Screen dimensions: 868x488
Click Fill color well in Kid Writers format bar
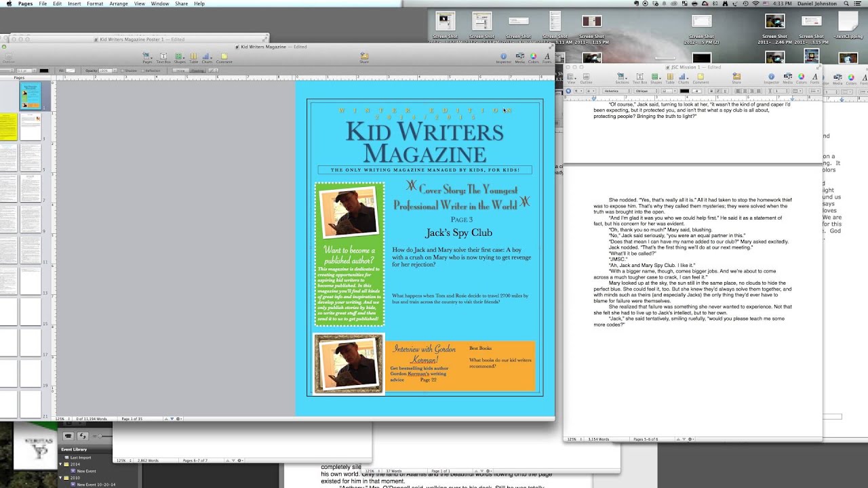pyautogui.click(x=71, y=70)
